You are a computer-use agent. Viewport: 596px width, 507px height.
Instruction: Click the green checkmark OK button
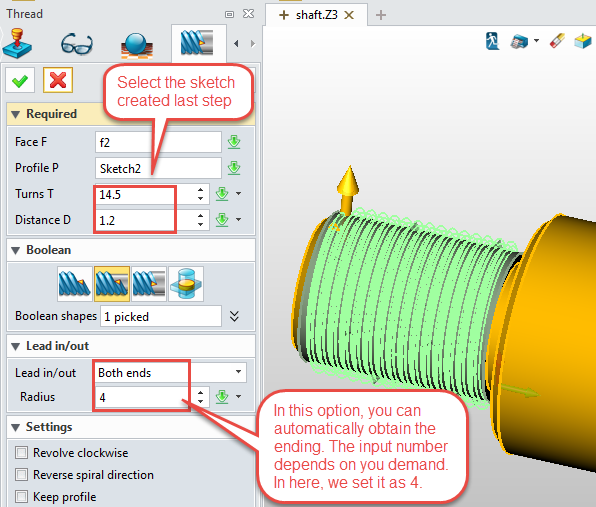click(20, 81)
